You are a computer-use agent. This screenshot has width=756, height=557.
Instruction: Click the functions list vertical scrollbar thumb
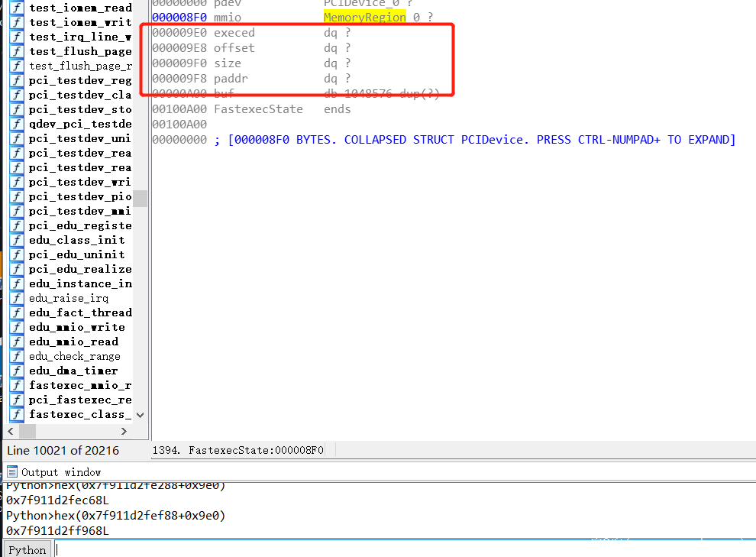(140, 199)
